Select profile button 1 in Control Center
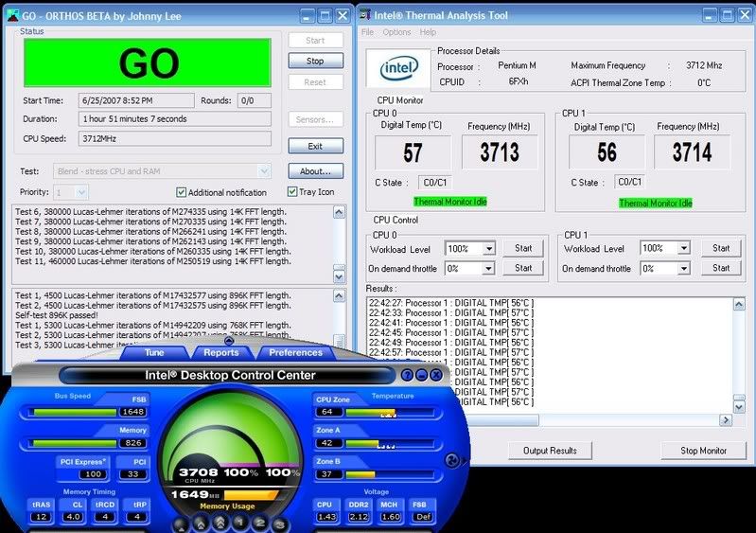The width and height of the screenshot is (756, 533). [240, 523]
